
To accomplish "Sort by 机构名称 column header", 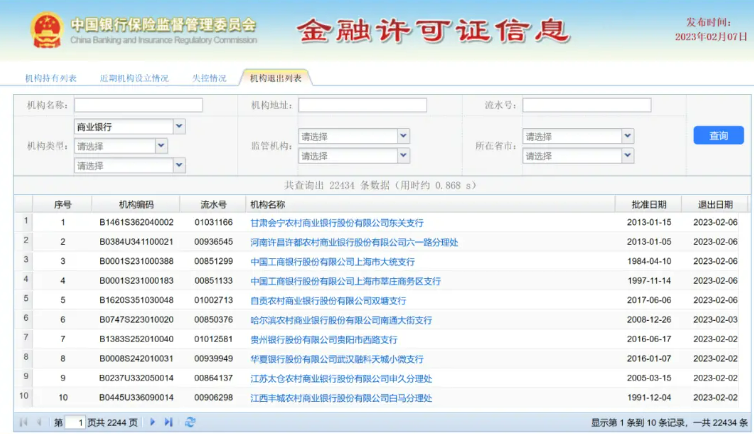I will coord(430,205).
